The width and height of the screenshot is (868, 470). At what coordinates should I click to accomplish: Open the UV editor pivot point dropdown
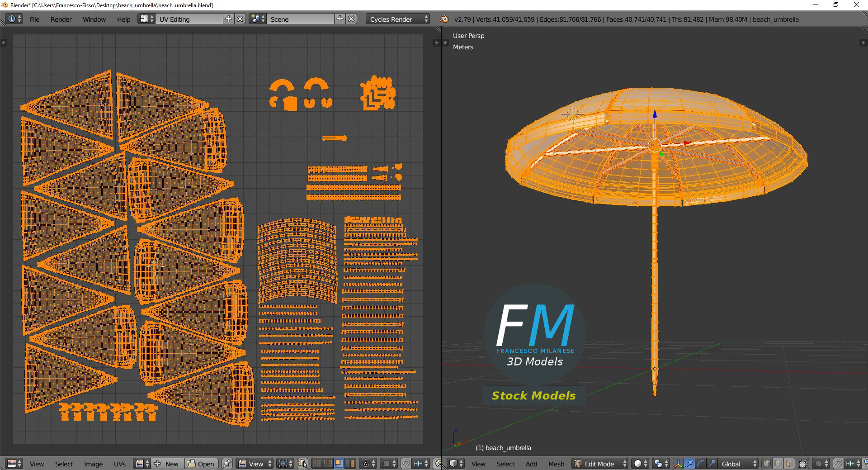(x=285, y=464)
